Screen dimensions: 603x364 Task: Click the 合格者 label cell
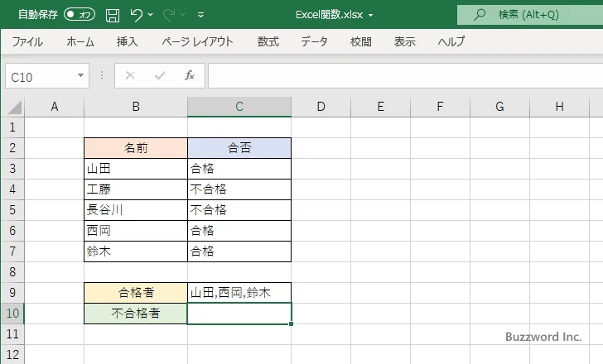pyautogui.click(x=136, y=293)
